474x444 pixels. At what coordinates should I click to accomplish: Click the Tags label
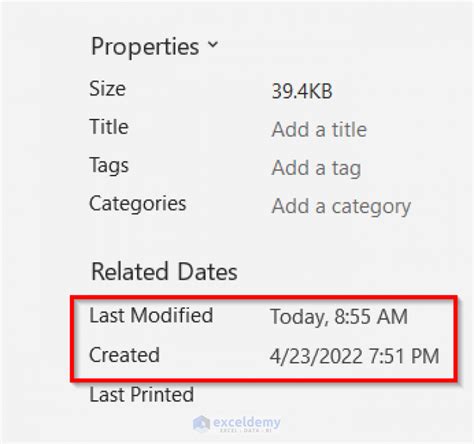coord(109,166)
